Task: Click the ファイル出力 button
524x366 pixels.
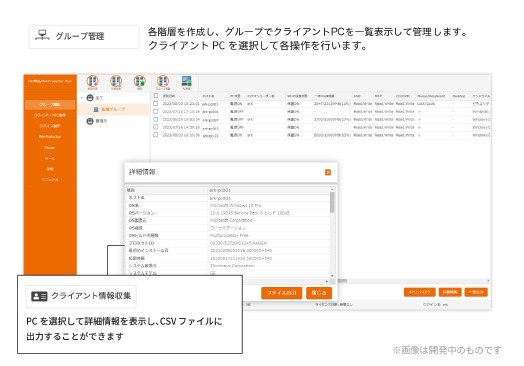Action: click(x=281, y=293)
